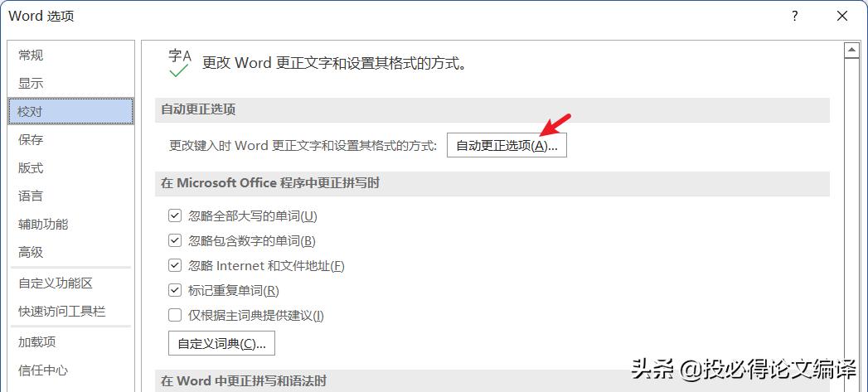Click the text 更改键入时 Word 更正文字和设置其格式的方式:
Image resolution: width=868 pixels, height=392 pixels.
coord(303,146)
